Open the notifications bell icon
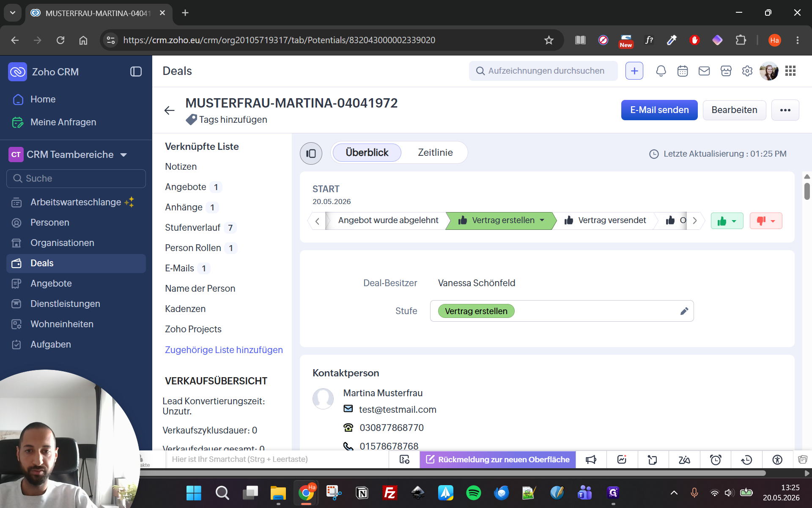The width and height of the screenshot is (812, 508). click(x=661, y=71)
